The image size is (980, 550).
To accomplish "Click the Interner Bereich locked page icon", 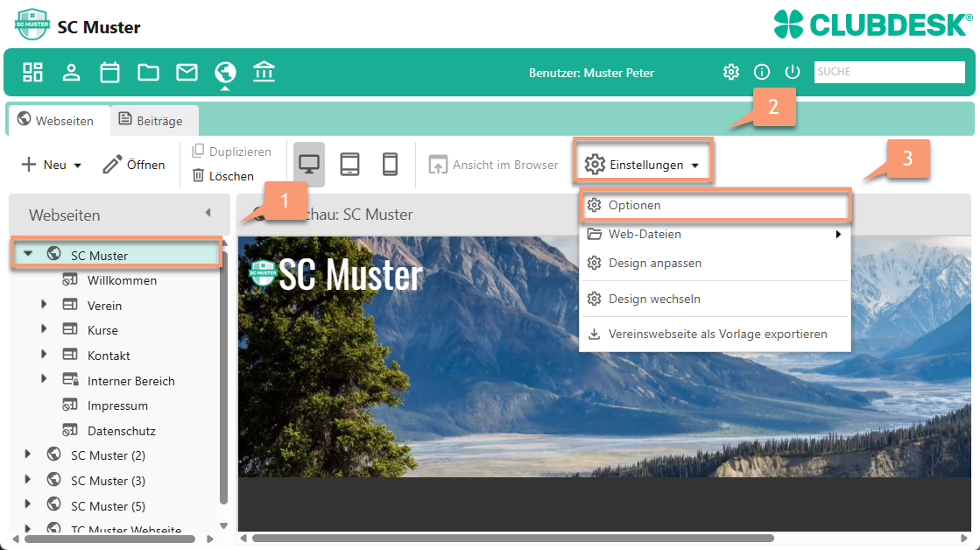I will pyautogui.click(x=70, y=379).
